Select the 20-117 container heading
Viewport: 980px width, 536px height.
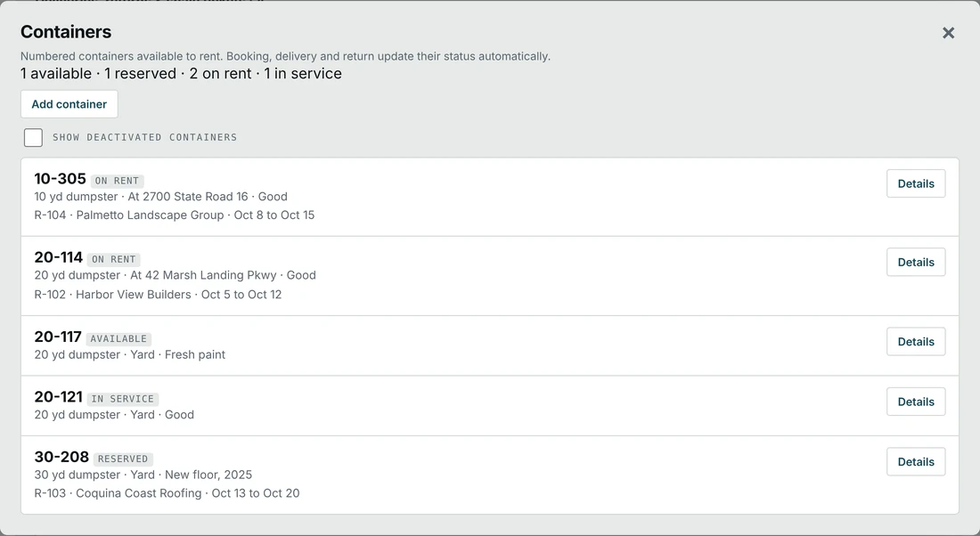pyautogui.click(x=58, y=337)
